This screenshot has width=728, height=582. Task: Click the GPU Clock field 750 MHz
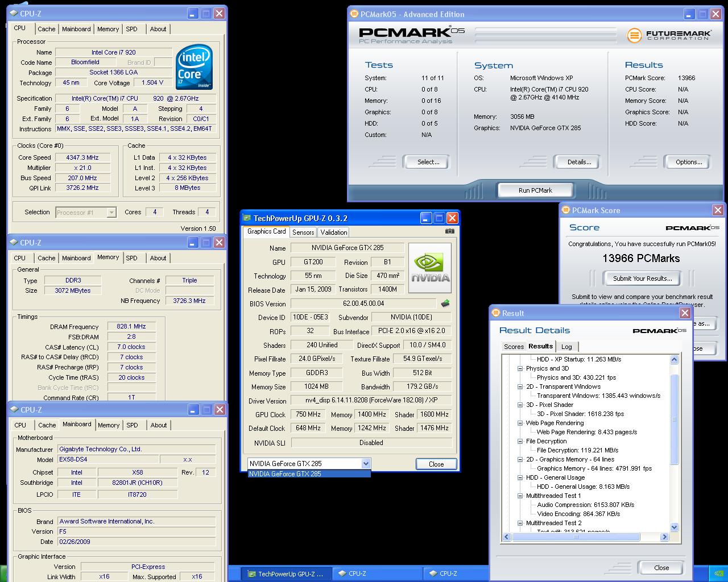coord(308,414)
